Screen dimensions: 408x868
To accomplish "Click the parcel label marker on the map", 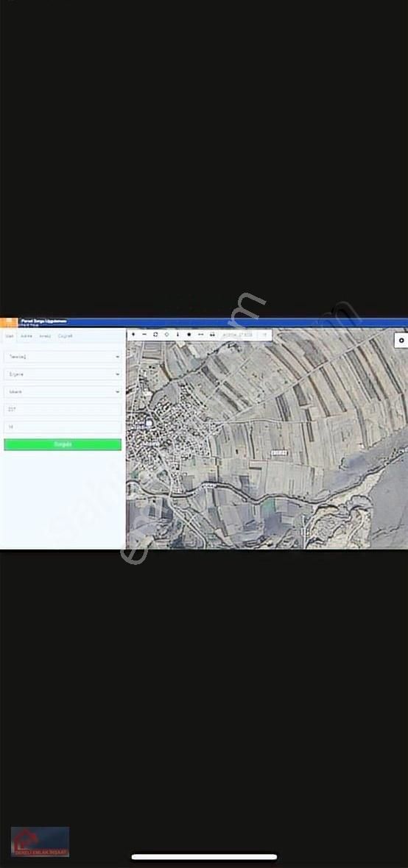I will [x=279, y=453].
